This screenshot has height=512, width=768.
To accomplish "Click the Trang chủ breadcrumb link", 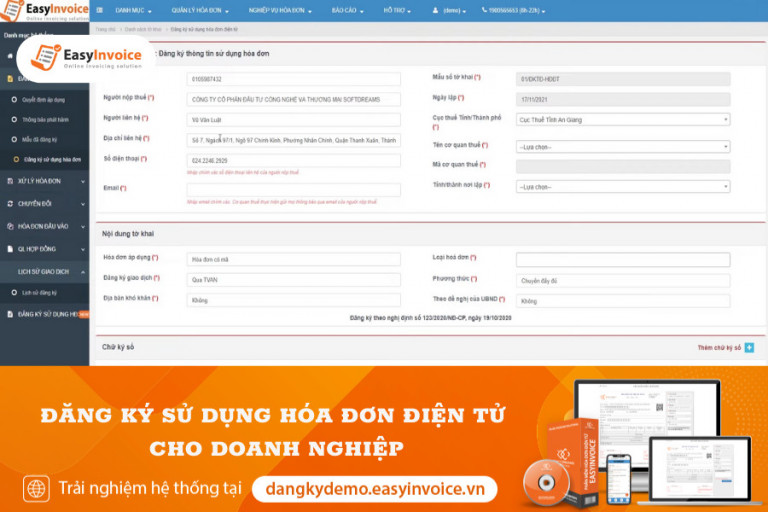I will point(105,29).
